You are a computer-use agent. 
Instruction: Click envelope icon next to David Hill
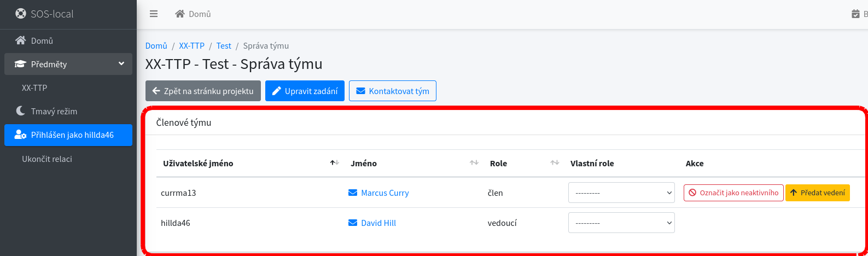tap(353, 223)
